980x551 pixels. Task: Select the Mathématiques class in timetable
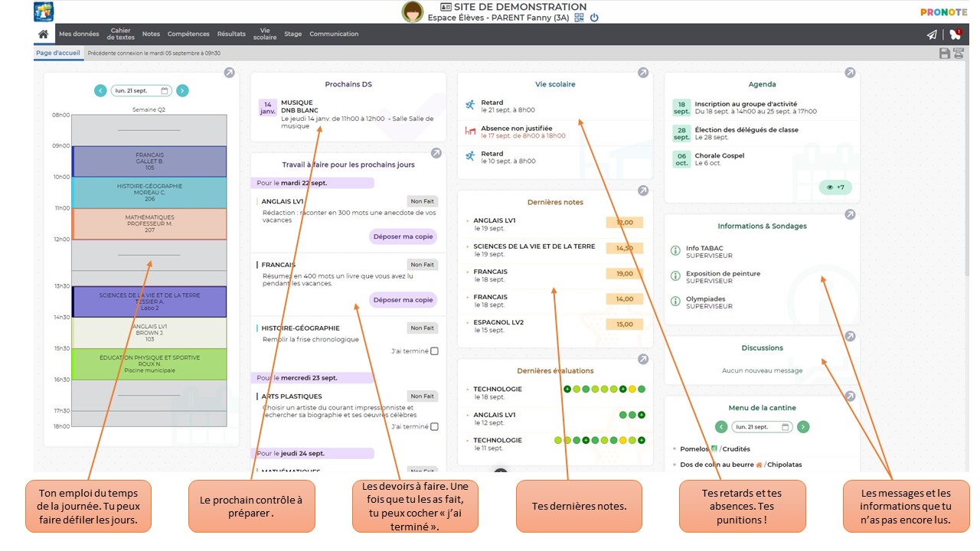tap(149, 223)
